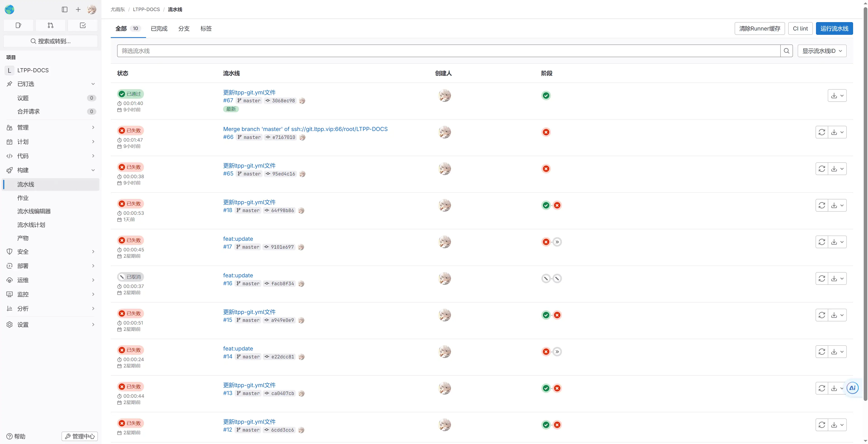The height and width of the screenshot is (444, 868).
Task: Switch to the 分支 tab
Action: 184,29
